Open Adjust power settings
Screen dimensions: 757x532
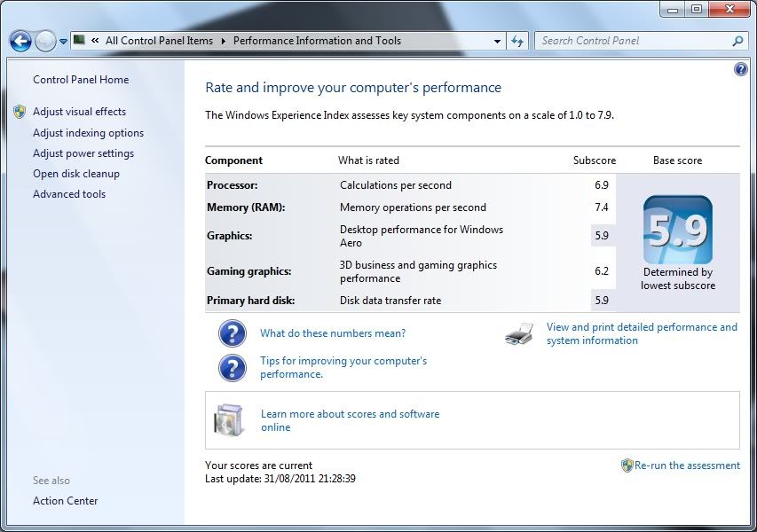pyautogui.click(x=83, y=153)
